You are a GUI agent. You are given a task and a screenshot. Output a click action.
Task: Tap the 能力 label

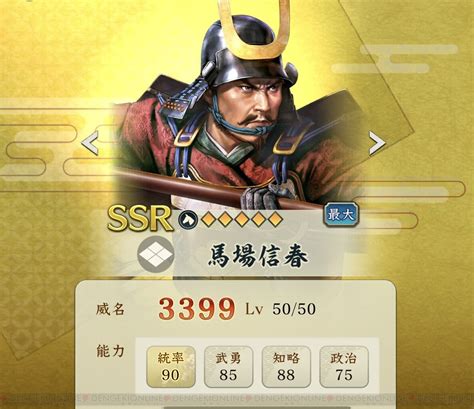[110, 351]
